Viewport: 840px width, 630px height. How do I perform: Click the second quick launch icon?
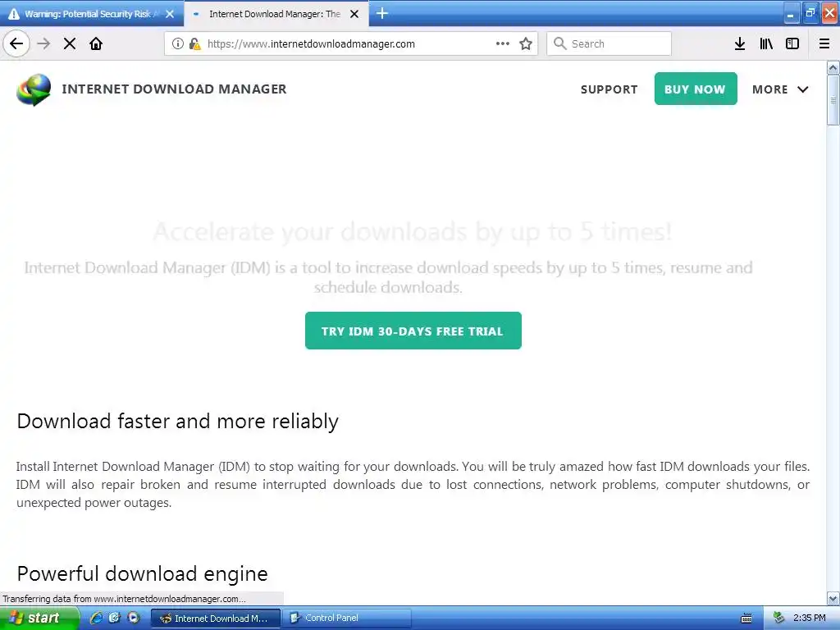coord(115,618)
